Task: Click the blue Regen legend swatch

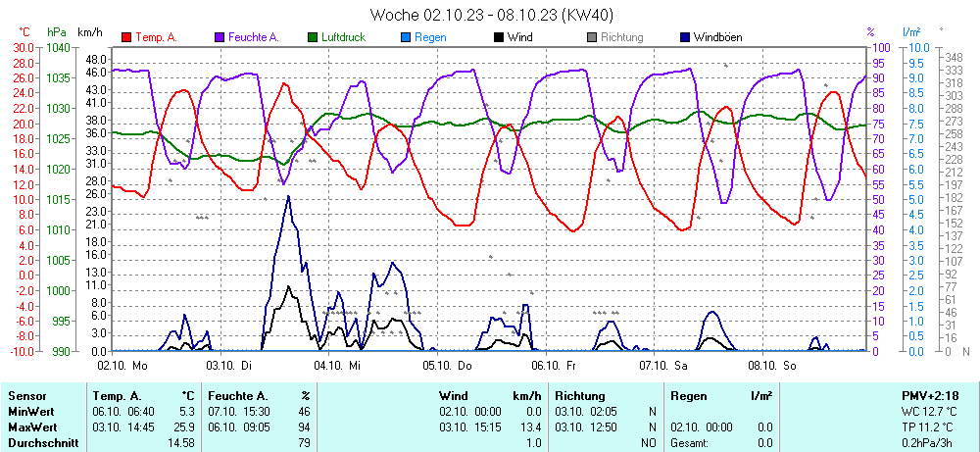Action: (x=406, y=37)
